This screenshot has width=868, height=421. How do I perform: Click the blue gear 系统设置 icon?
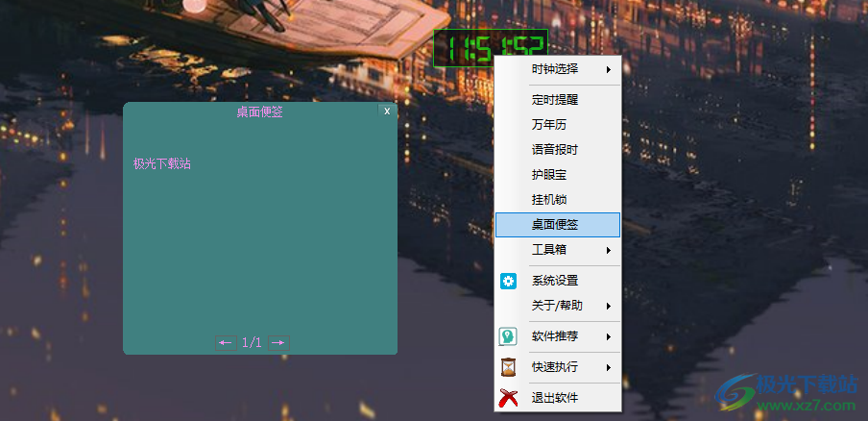pyautogui.click(x=508, y=281)
